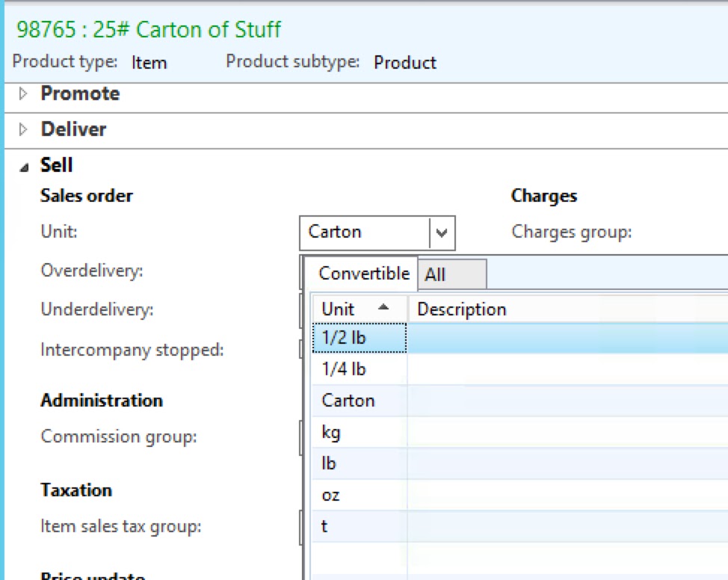Click the Unit field showing Carton

pos(365,233)
